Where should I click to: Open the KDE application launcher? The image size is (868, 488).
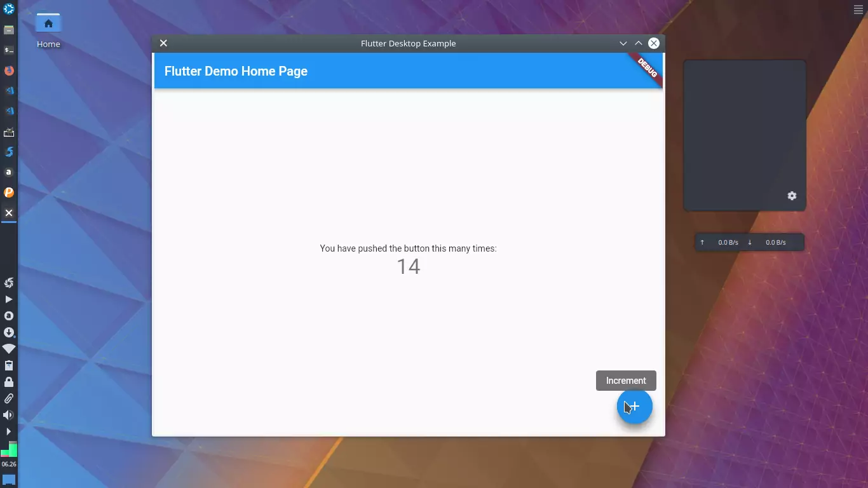coord(9,9)
